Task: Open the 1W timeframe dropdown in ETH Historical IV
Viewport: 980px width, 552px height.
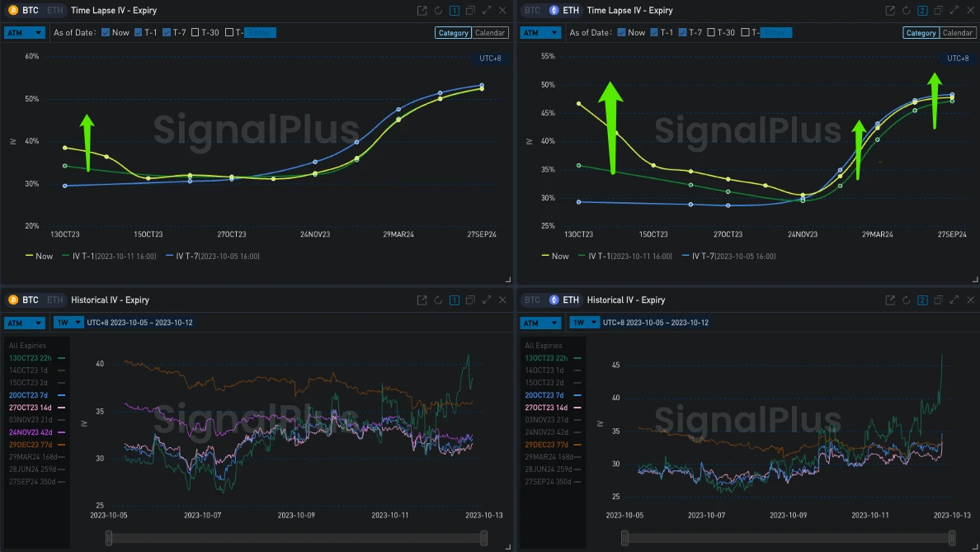Action: (585, 323)
